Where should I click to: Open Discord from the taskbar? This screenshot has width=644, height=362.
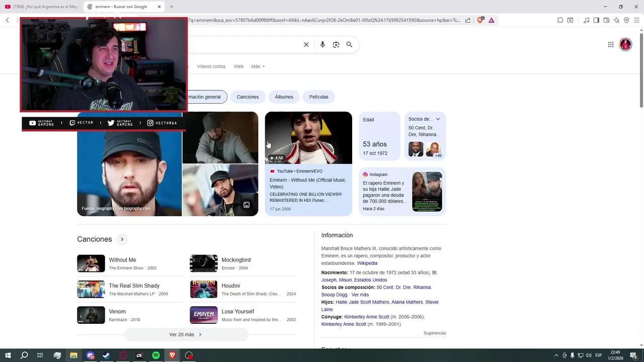pos(90,355)
